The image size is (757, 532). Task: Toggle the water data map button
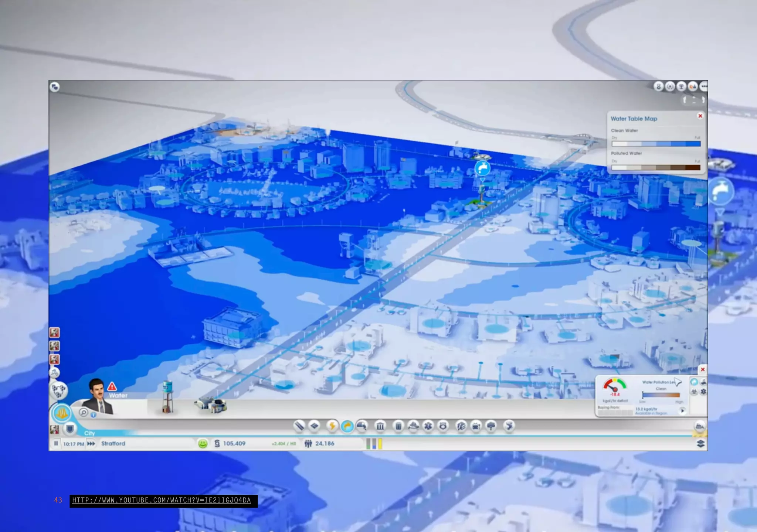(694, 382)
